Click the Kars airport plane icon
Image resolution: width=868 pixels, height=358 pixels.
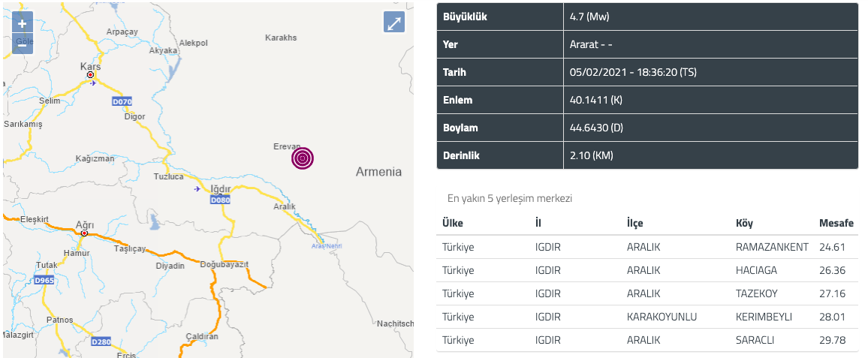click(x=93, y=83)
